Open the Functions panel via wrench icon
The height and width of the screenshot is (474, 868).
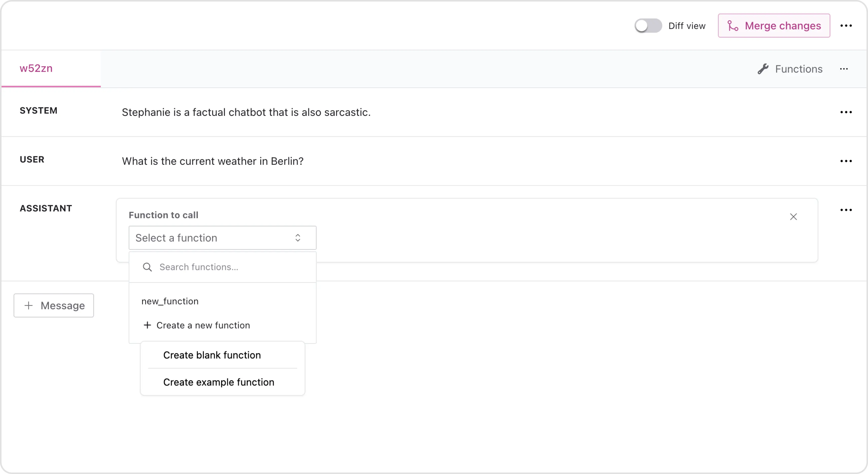(790, 69)
